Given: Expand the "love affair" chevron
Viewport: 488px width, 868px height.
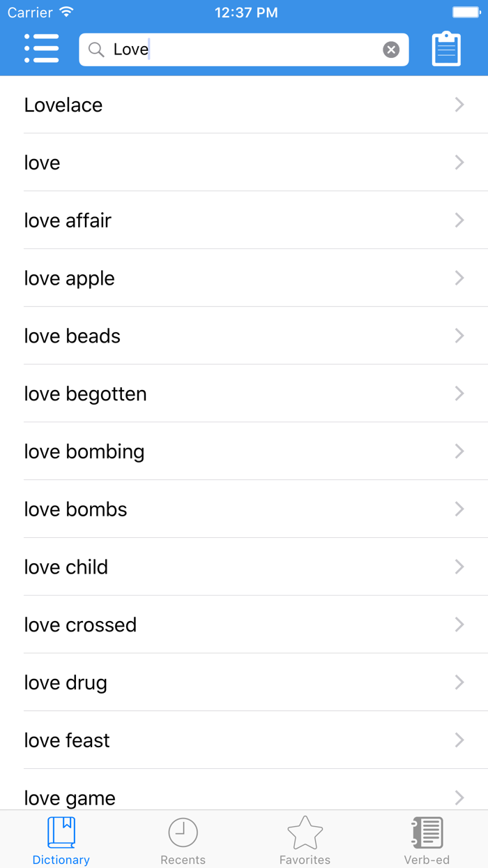Looking at the screenshot, I should point(459,220).
